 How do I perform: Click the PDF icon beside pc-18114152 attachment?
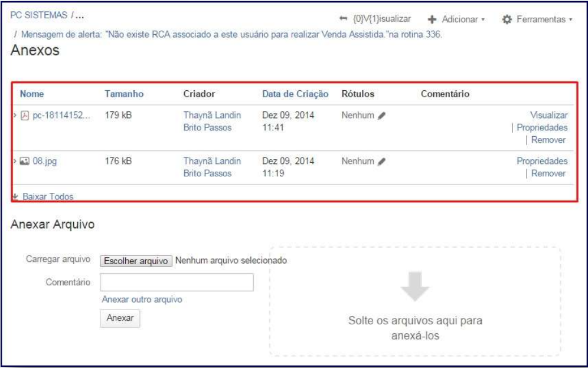[x=24, y=115]
